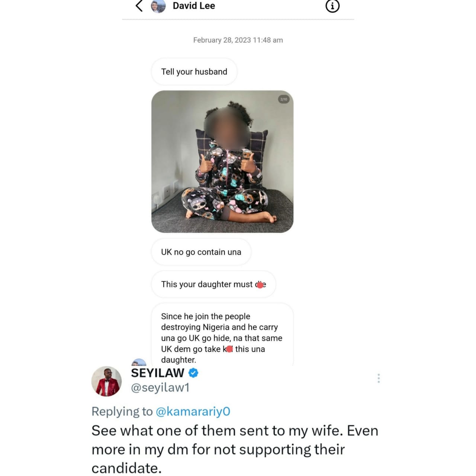Image resolution: width=476 pixels, height=476 pixels.
Task: Open the conversation info icon
Action: [332, 6]
